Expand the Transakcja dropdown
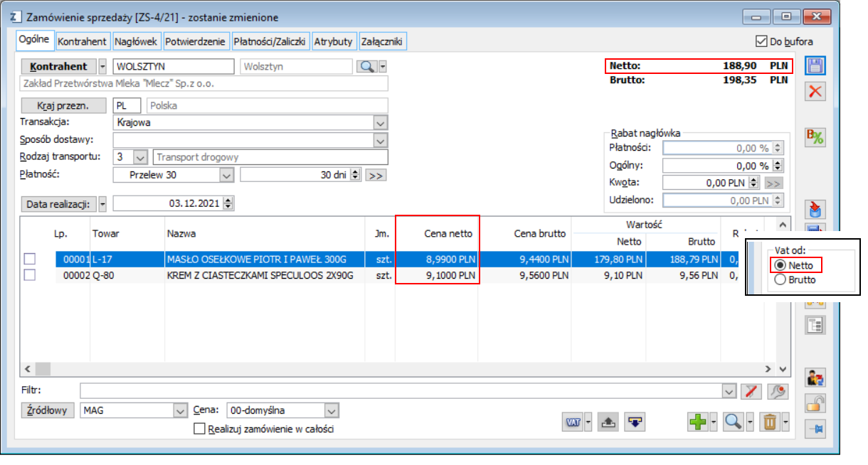 pyautogui.click(x=381, y=122)
